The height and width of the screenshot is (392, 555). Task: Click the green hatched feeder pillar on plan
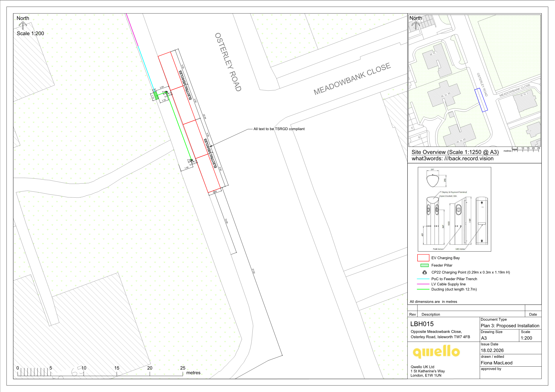pyautogui.click(x=156, y=95)
